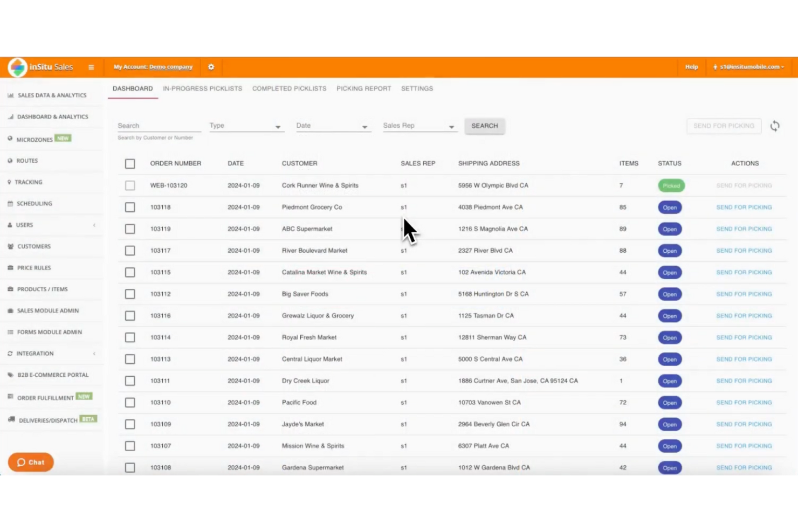Click the refresh picklists icon

775,126
